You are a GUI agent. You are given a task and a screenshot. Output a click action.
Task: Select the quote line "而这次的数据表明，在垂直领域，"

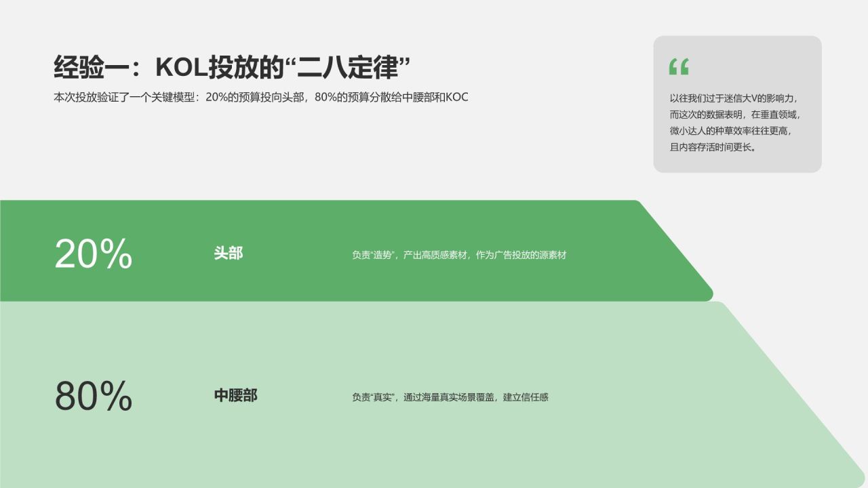(x=736, y=115)
